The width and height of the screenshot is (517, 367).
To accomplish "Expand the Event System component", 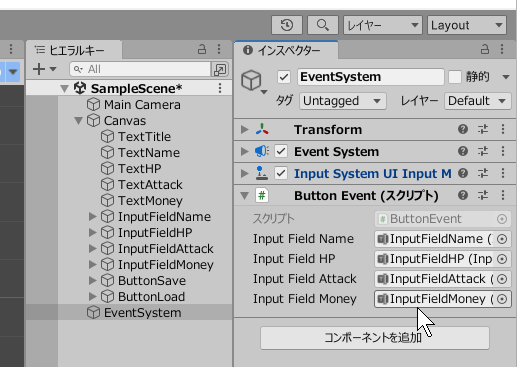I will pyautogui.click(x=245, y=151).
